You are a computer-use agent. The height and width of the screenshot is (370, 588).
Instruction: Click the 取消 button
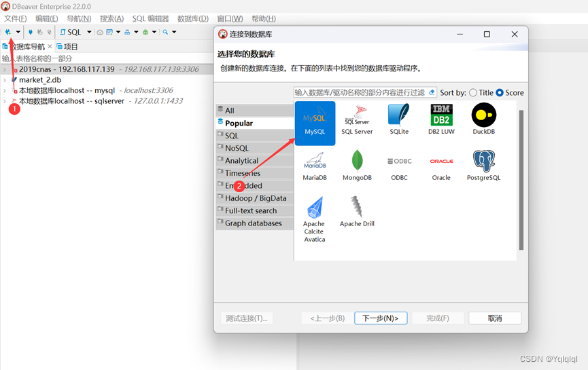pos(495,318)
